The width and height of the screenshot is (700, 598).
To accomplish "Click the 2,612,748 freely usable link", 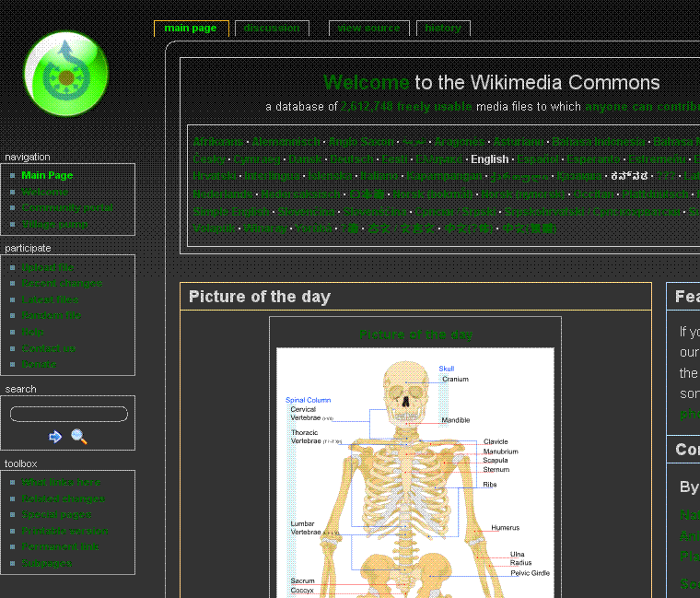I will [406, 107].
